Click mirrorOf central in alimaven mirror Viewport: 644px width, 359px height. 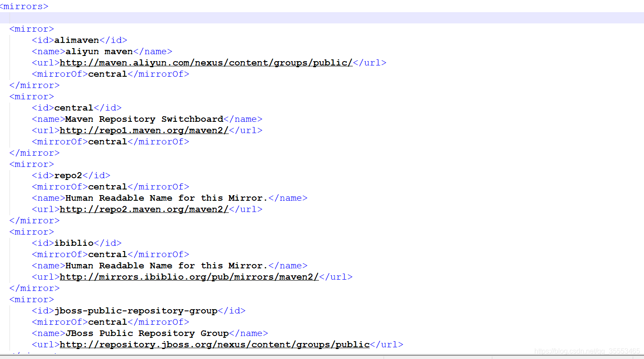pyautogui.click(x=107, y=74)
